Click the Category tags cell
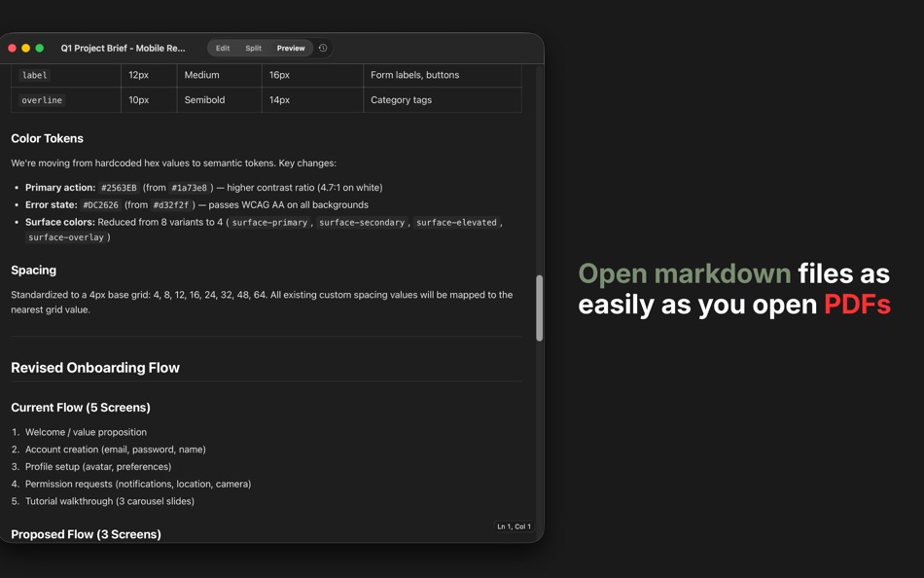924x578 pixels. click(402, 100)
